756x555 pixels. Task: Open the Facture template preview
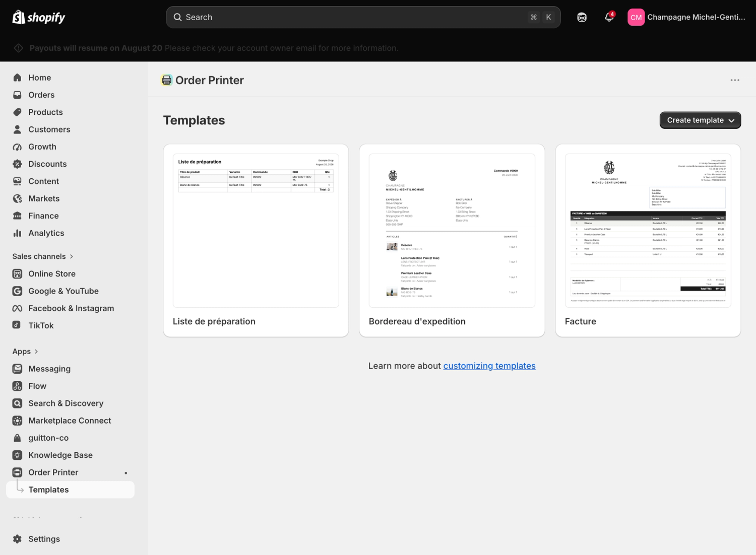coord(648,231)
